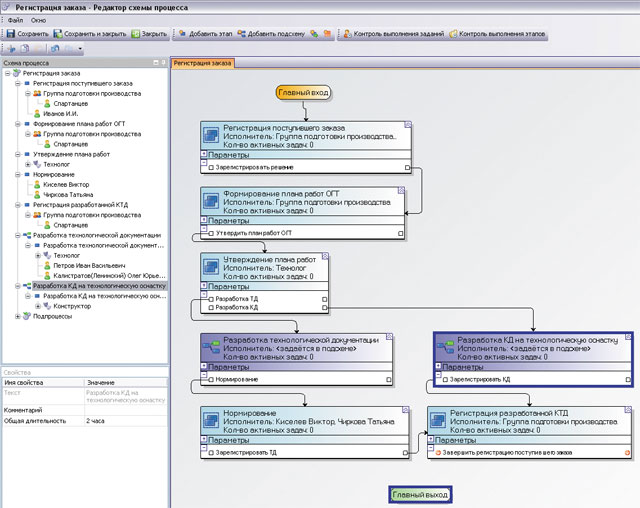Screen dimensions: 640x508
Task: Click the Закрыть toolbar icon
Action: pyautogui.click(x=136, y=34)
